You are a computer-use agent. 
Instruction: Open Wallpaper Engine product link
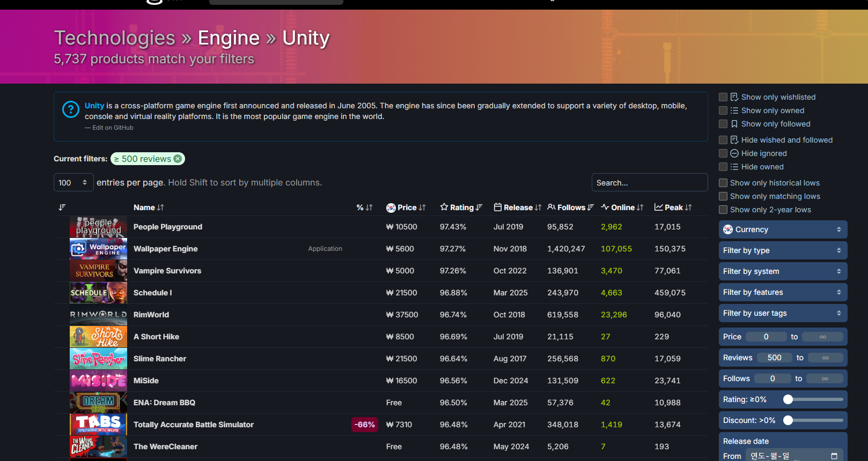(166, 249)
